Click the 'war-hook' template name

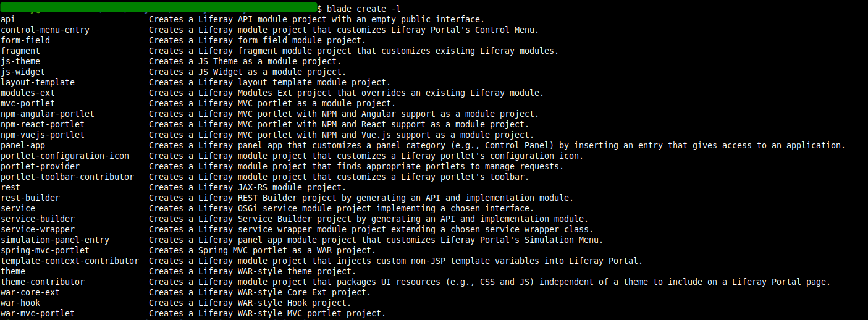20,303
